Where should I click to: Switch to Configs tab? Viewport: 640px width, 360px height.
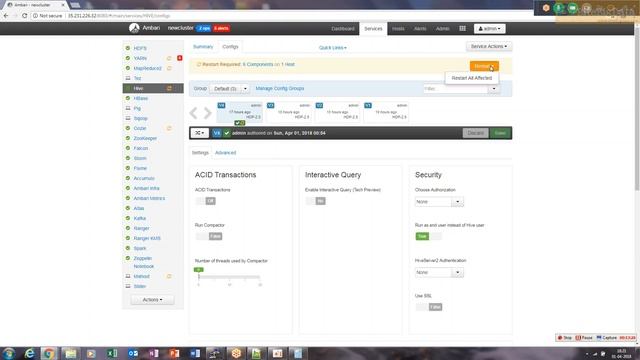point(230,47)
